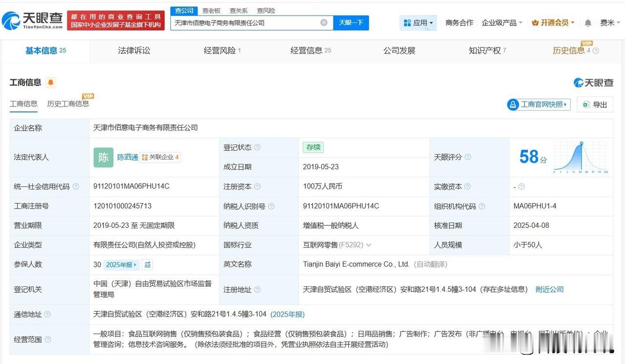
Task: Click the help icon next to 注册地址
Action: pos(257,290)
